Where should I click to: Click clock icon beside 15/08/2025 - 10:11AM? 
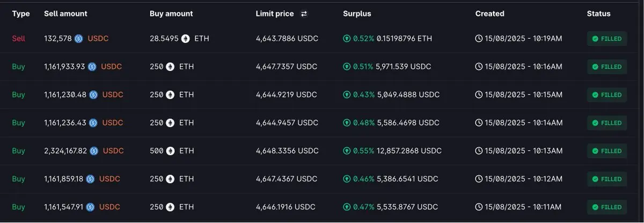(x=479, y=207)
